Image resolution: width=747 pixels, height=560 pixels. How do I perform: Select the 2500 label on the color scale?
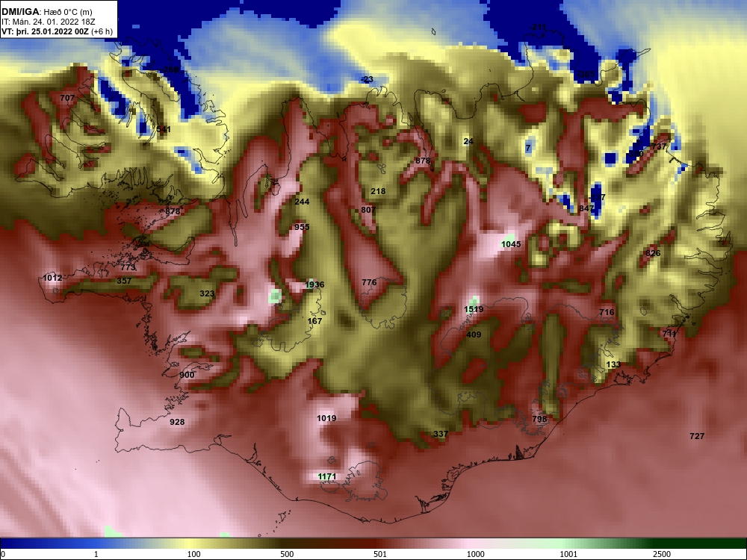pos(662,554)
